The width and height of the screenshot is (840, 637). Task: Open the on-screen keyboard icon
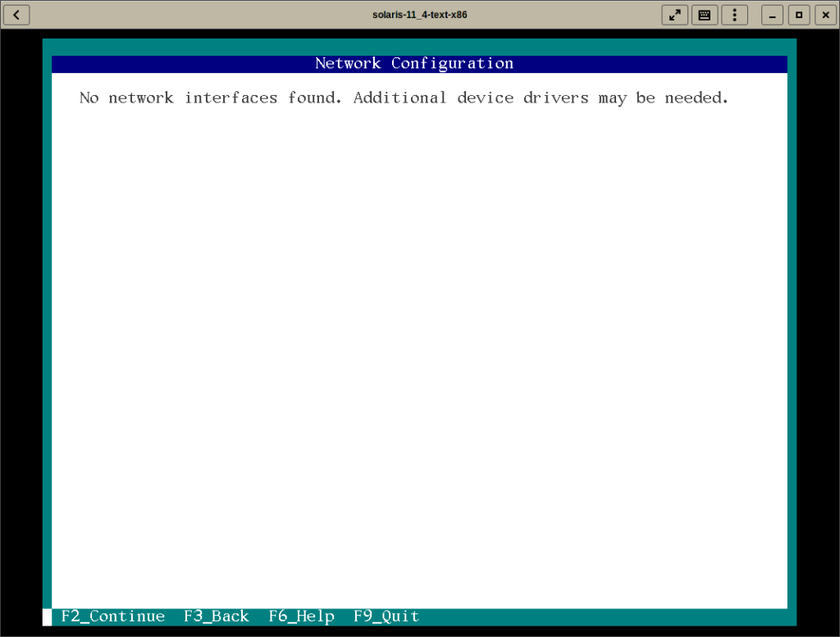click(705, 15)
